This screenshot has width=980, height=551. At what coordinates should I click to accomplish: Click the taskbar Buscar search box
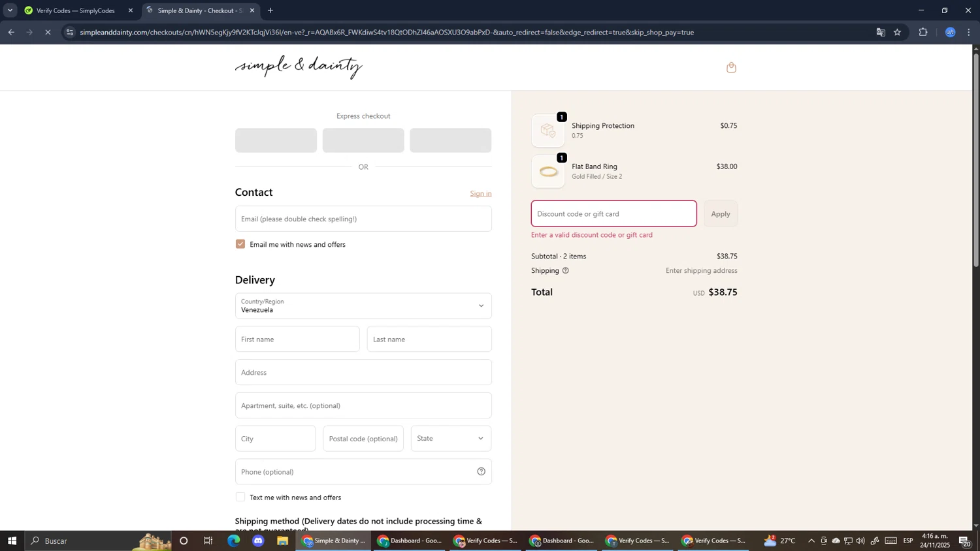(98, 541)
